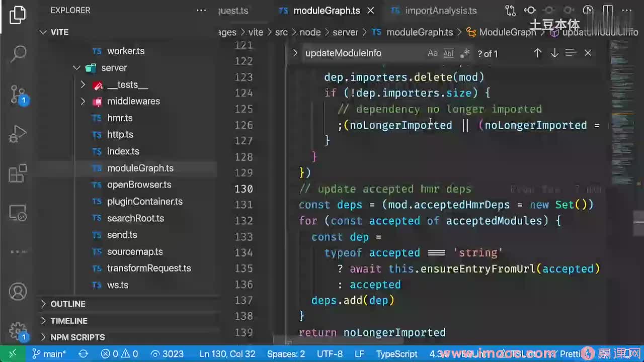
Task: Click the find input containing updateModuleInfo
Action: (387, 53)
